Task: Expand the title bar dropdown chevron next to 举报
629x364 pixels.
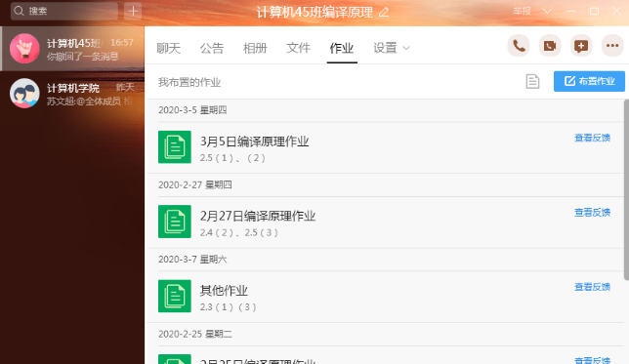Action: click(547, 12)
